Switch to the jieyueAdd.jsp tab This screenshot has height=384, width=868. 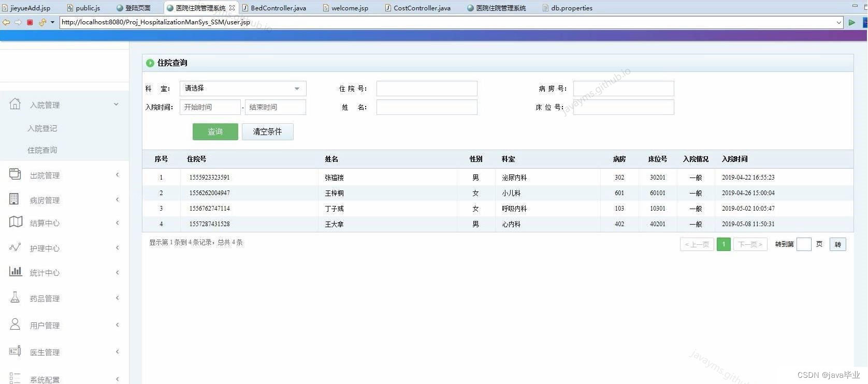[27, 8]
